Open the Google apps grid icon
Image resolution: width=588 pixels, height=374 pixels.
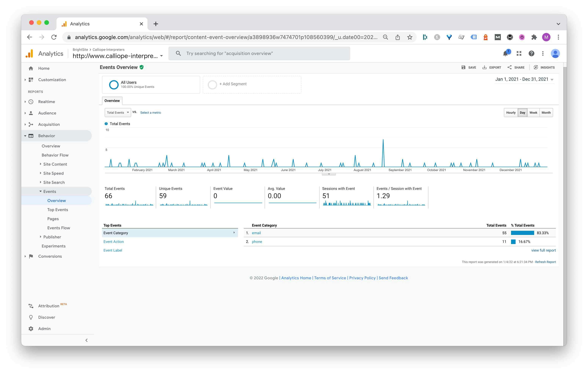click(x=519, y=53)
